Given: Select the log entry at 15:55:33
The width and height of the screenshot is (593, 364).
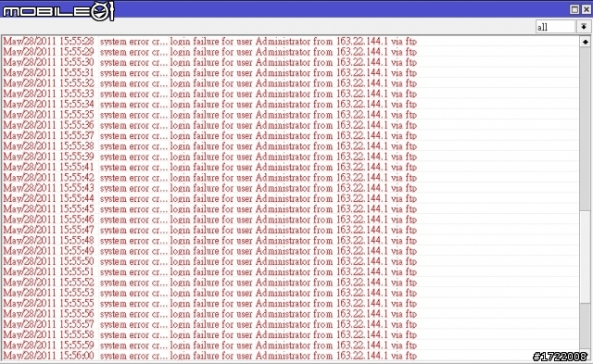Looking at the screenshot, I should 290,94.
